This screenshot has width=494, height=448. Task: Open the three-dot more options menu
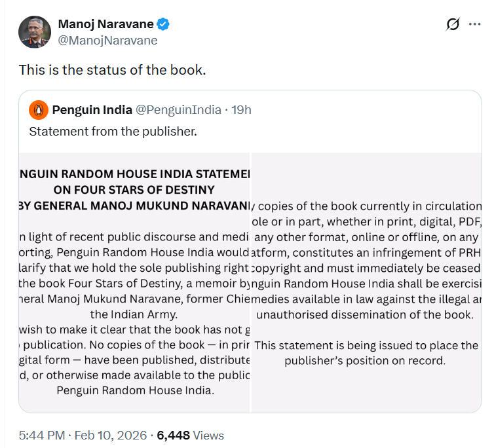tap(474, 25)
